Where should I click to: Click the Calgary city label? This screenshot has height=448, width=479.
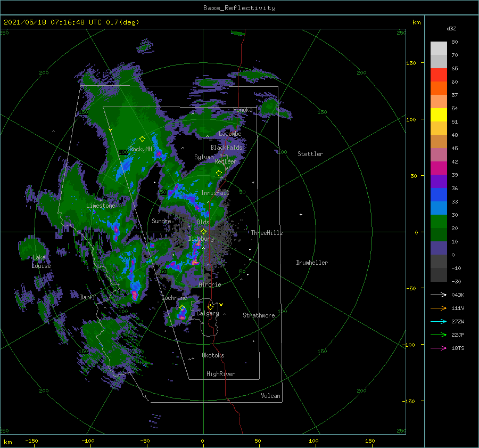point(208,313)
